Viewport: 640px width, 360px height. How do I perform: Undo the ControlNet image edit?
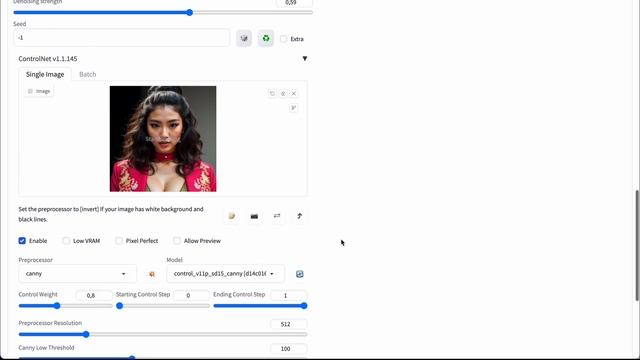(272, 93)
